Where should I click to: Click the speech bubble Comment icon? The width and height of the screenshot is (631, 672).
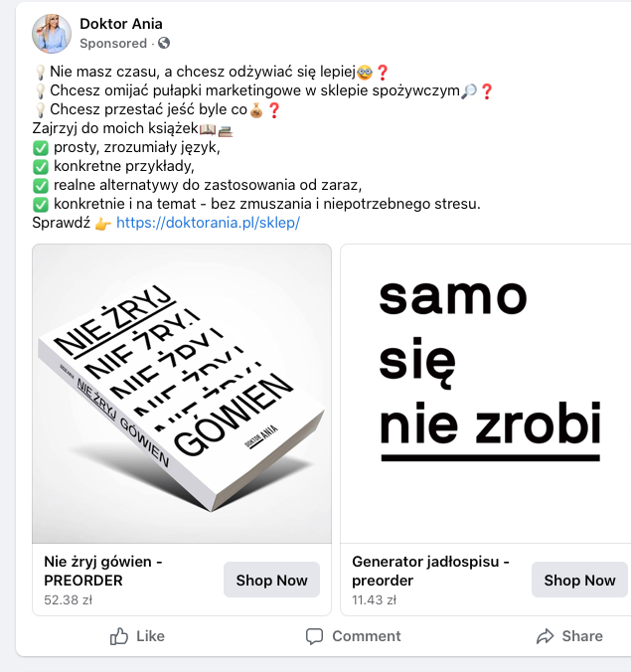point(314,636)
